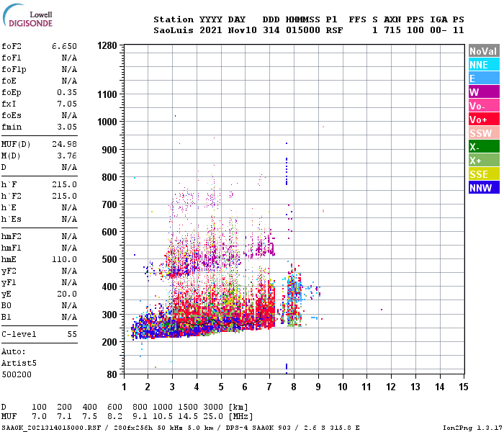
Task: Click the h`F2 value 215.0
Action: pyautogui.click(x=64, y=196)
